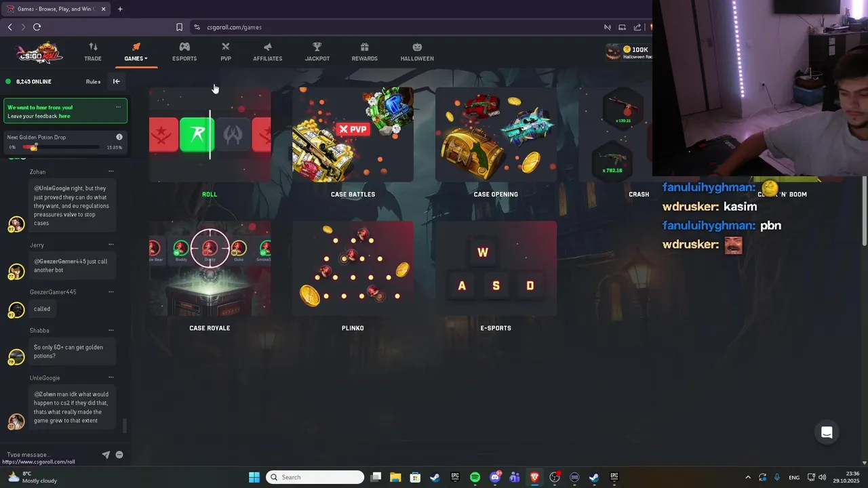Expand the Games dropdown in the navbar
Image resolution: width=868 pixels, height=488 pixels.
[x=136, y=52]
